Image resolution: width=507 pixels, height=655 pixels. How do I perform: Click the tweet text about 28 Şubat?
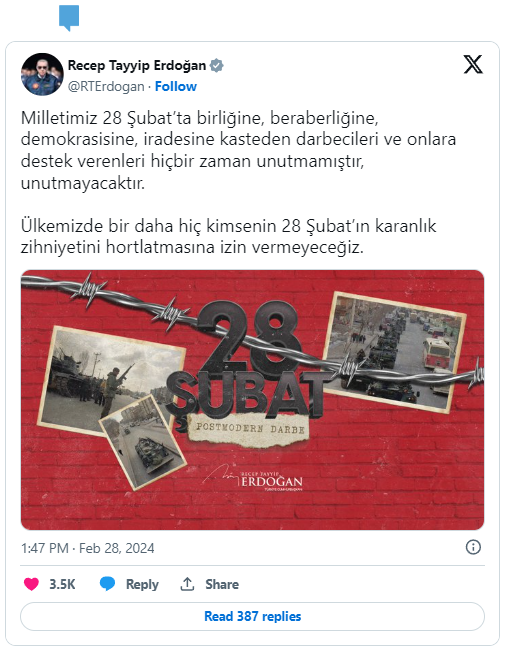point(238,183)
